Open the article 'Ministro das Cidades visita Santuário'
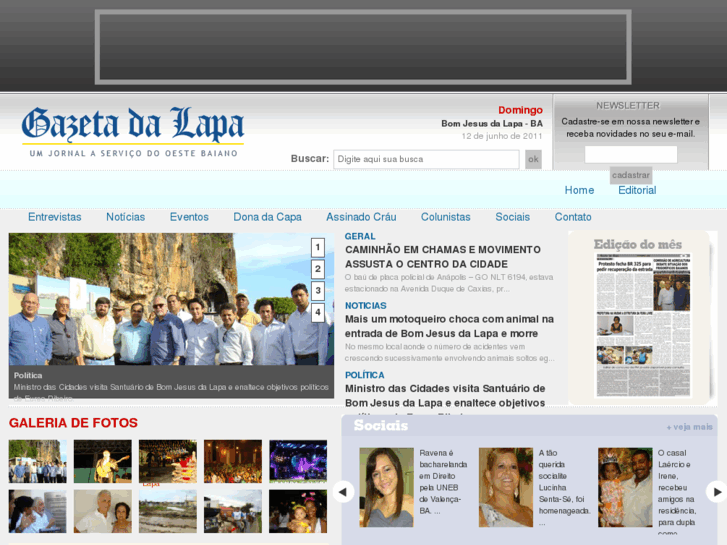The image size is (727, 545). (x=445, y=396)
